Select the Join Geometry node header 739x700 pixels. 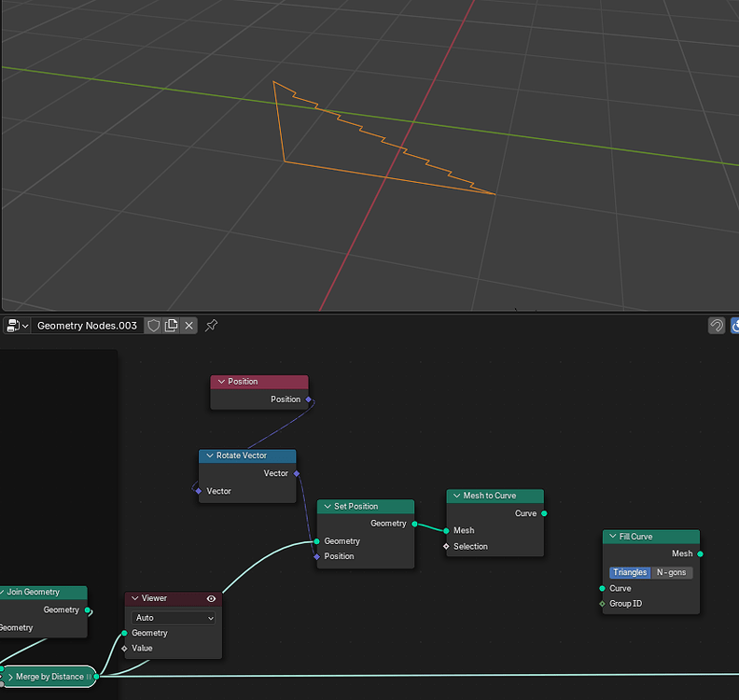[x=43, y=593]
